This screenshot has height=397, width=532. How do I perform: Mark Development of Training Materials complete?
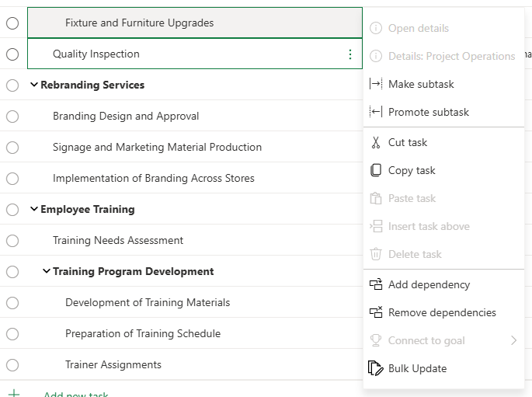tap(12, 303)
